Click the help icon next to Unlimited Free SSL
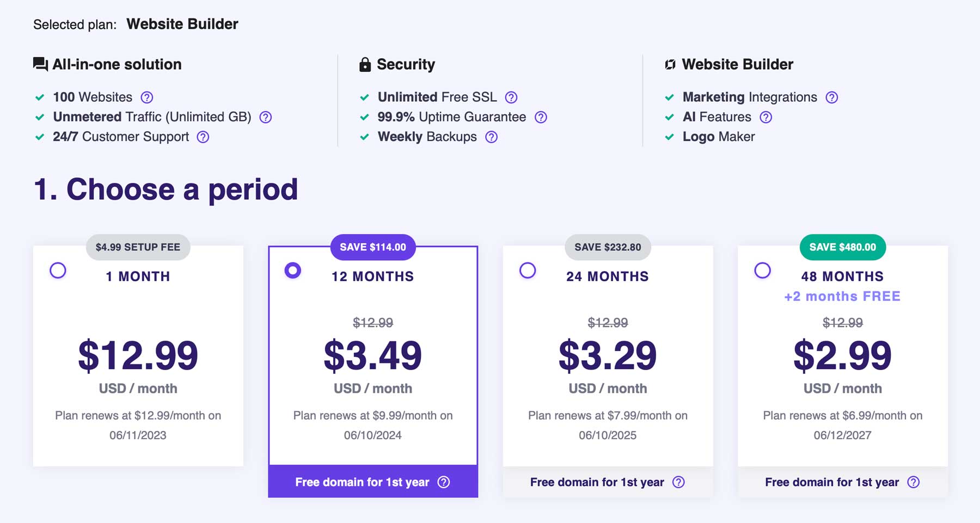The width and height of the screenshot is (980, 523). [x=510, y=97]
